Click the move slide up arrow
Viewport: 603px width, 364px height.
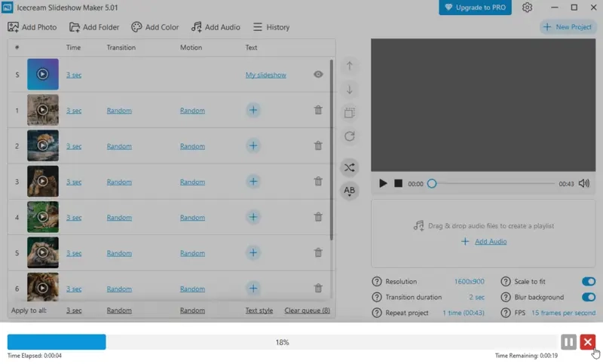(349, 66)
